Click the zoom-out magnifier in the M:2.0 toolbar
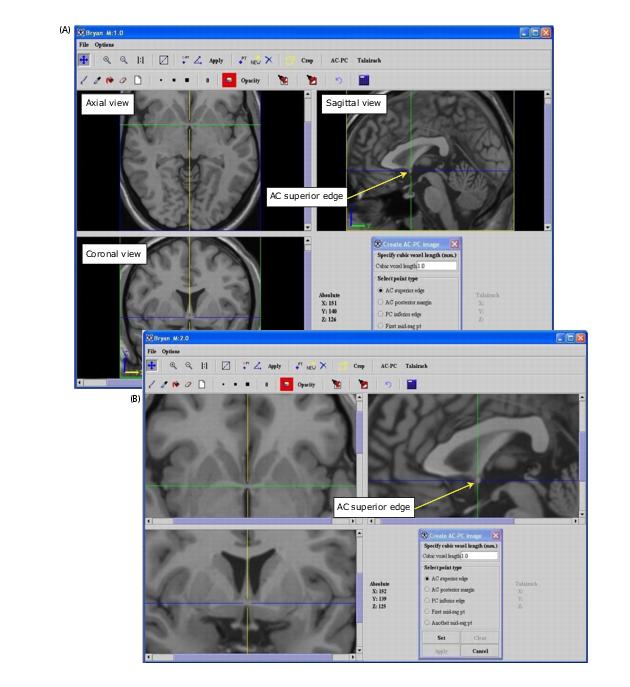 coord(189,366)
